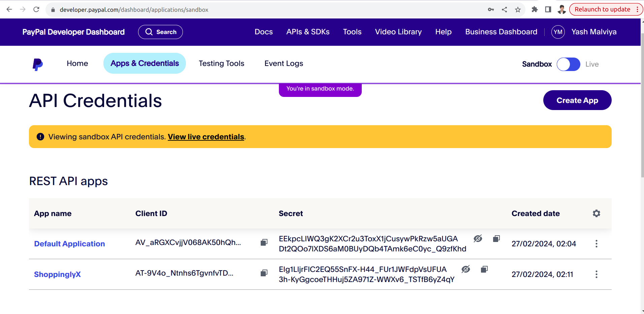Reveal the Default Application secret
This screenshot has width=644, height=314.
tap(478, 239)
